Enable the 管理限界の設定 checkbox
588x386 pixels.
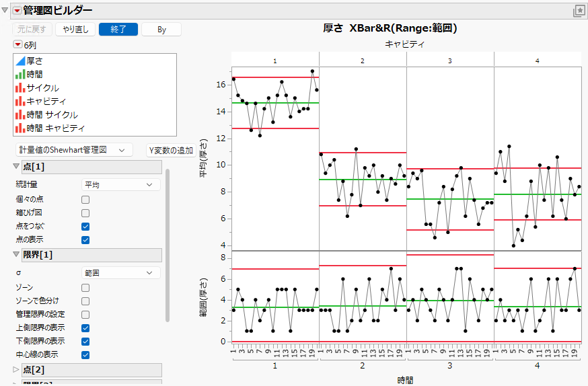click(85, 315)
